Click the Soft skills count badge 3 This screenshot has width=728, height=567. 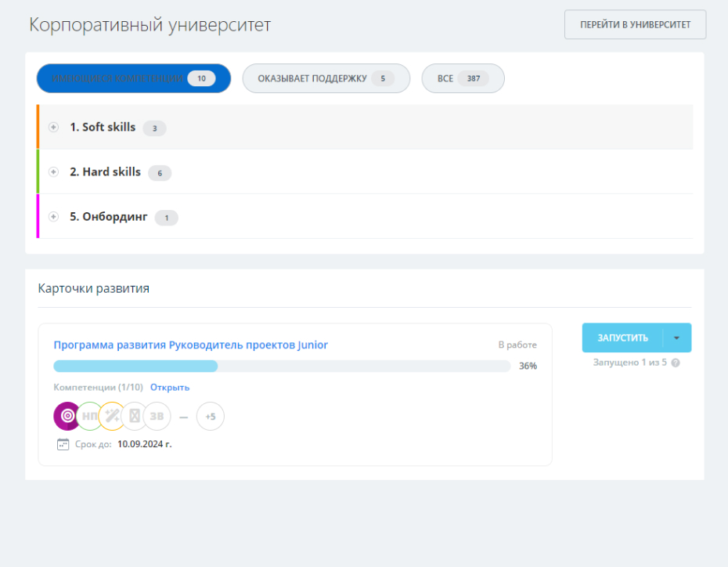coord(155,128)
